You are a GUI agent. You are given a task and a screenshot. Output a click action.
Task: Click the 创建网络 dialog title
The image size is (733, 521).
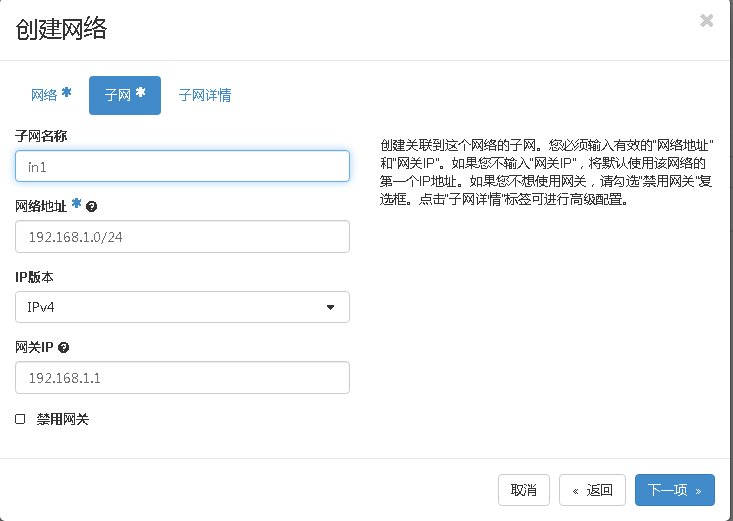(61, 29)
